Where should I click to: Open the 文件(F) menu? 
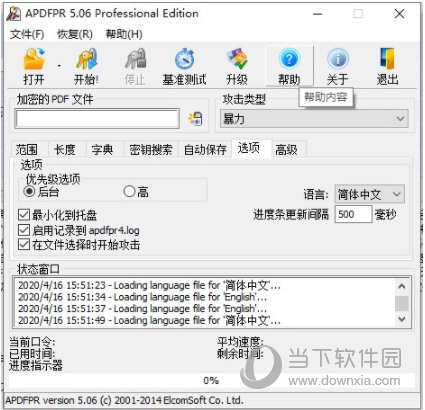[27, 34]
